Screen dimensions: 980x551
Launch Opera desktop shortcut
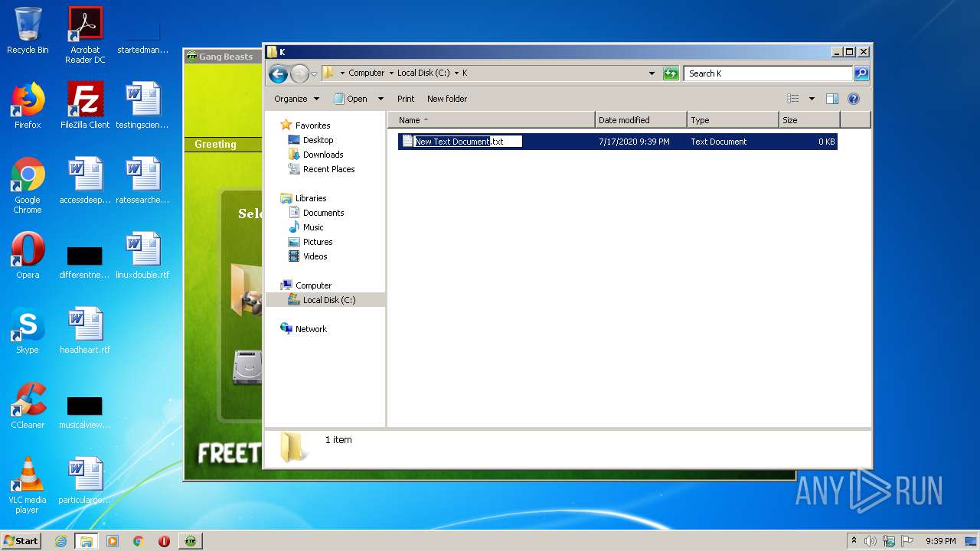point(28,256)
